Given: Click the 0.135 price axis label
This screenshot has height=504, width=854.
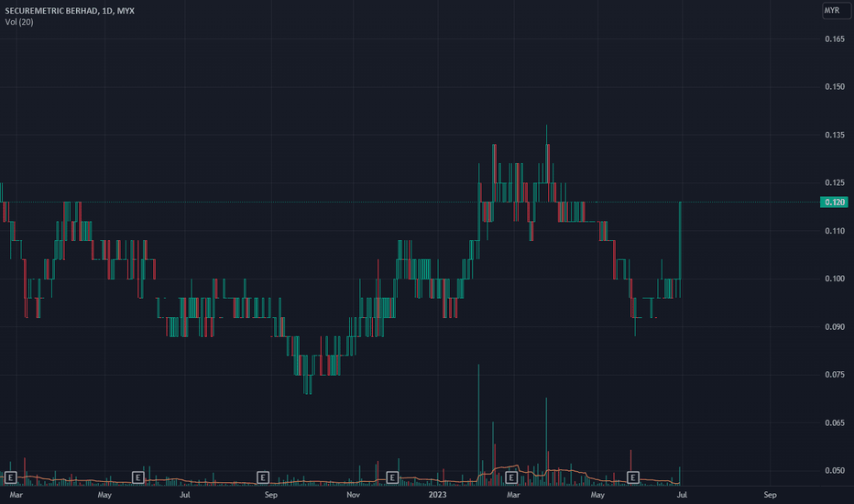Looking at the screenshot, I should click(835, 135).
